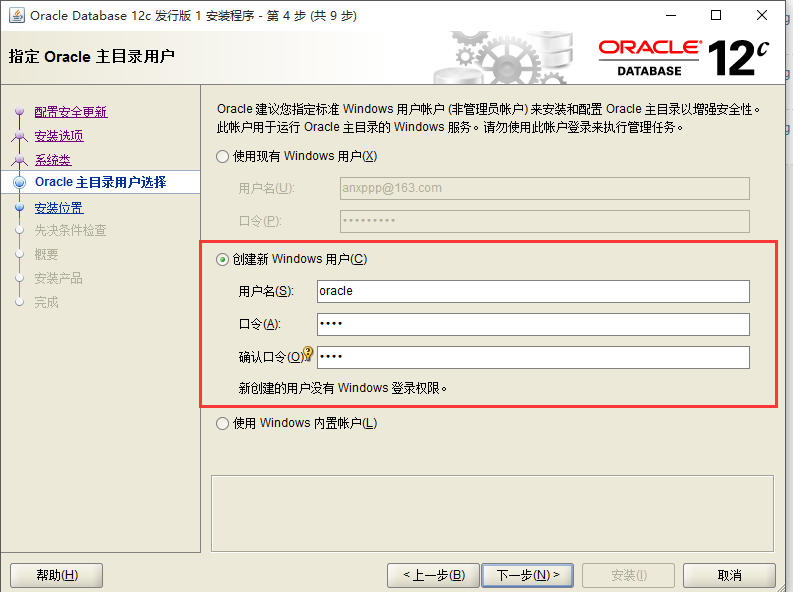Click the greyed-out install (安装(I)) button
Image resolution: width=793 pixels, height=592 pixels.
pyautogui.click(x=629, y=575)
